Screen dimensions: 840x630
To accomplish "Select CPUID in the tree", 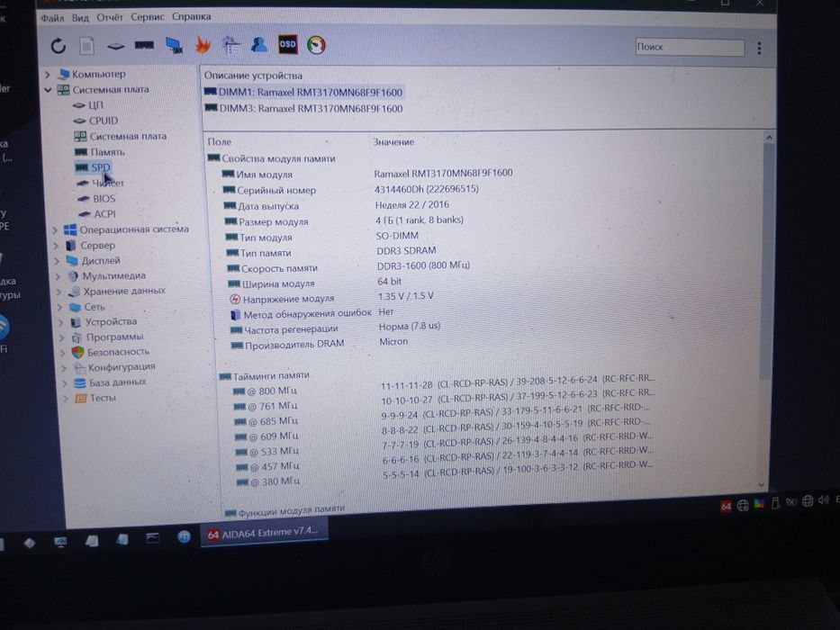I will pyautogui.click(x=95, y=121).
